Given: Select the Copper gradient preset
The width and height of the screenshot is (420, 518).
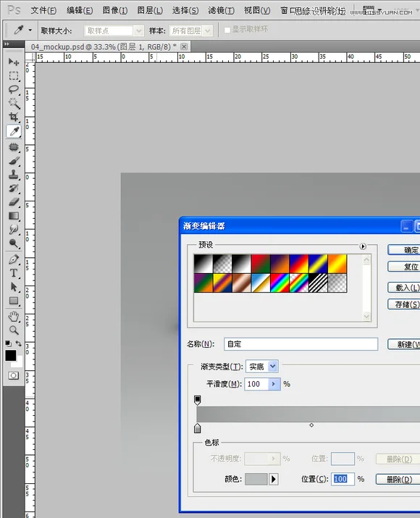Looking at the screenshot, I should [241, 283].
